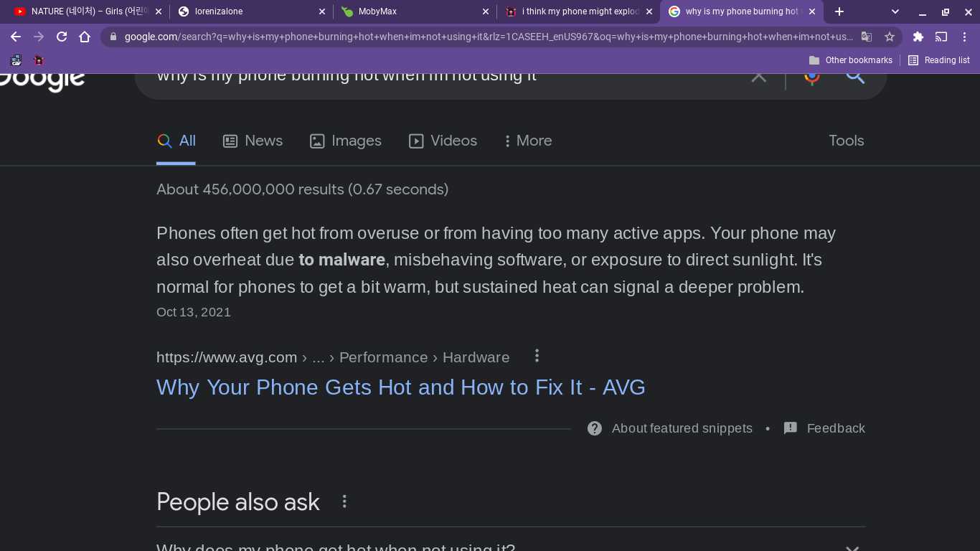Go back to the previous page
The image size is (980, 551).
tap(16, 37)
